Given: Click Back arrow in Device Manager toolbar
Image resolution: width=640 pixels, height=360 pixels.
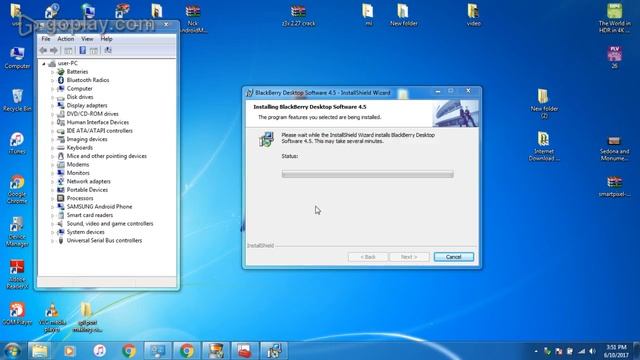Looking at the screenshot, I should pos(43,50).
